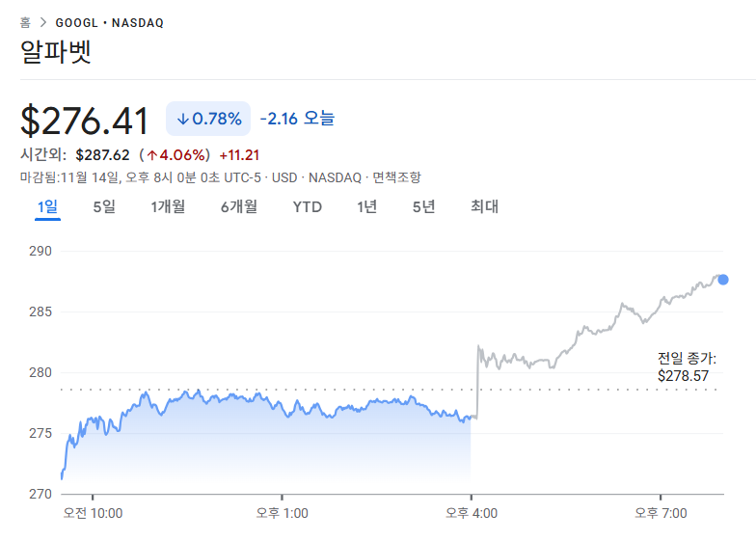Select the YTD range tab
The height and width of the screenshot is (541, 756).
pyautogui.click(x=307, y=206)
